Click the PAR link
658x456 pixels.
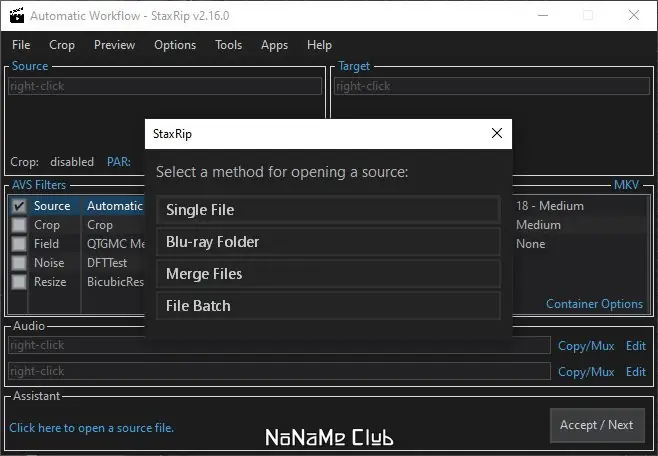[119, 162]
